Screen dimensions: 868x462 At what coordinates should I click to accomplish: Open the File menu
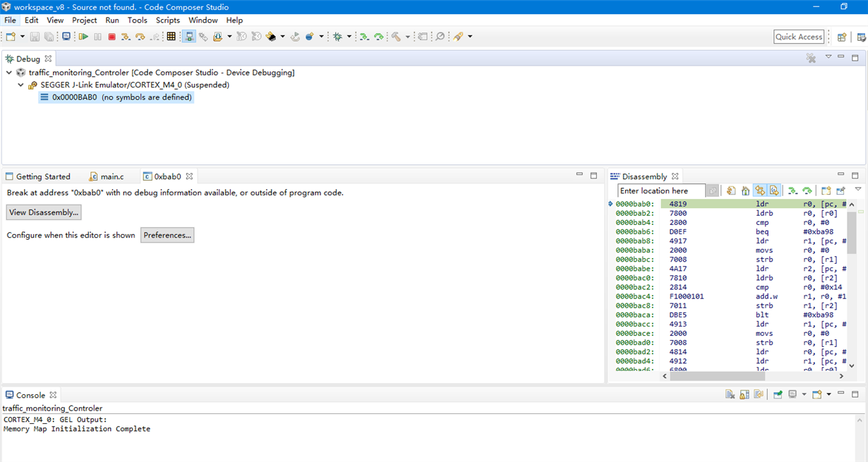[x=10, y=20]
